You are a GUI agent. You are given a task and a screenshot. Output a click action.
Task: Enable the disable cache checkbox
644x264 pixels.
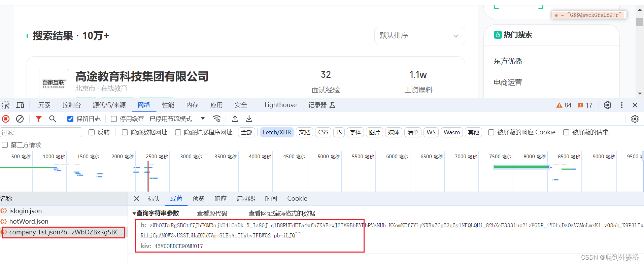tap(114, 119)
